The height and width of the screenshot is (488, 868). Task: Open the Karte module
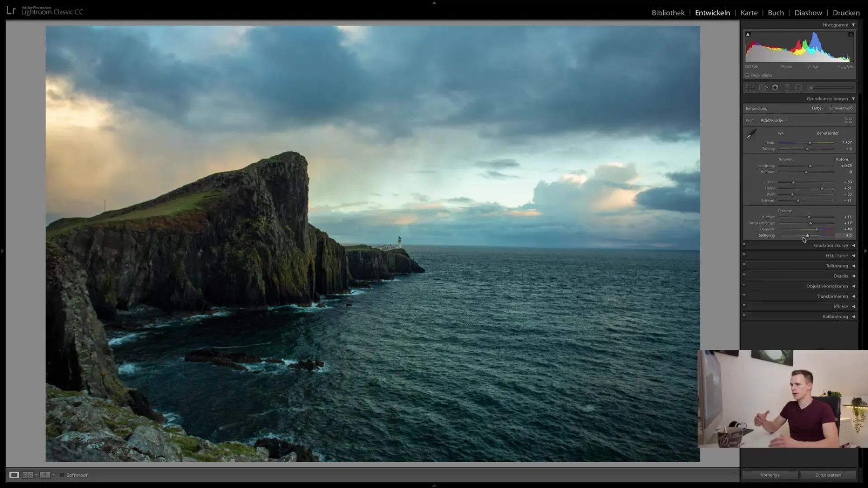point(749,13)
